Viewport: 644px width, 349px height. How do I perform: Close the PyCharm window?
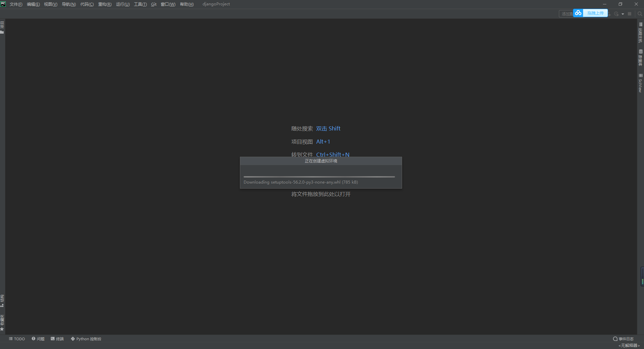click(x=636, y=4)
